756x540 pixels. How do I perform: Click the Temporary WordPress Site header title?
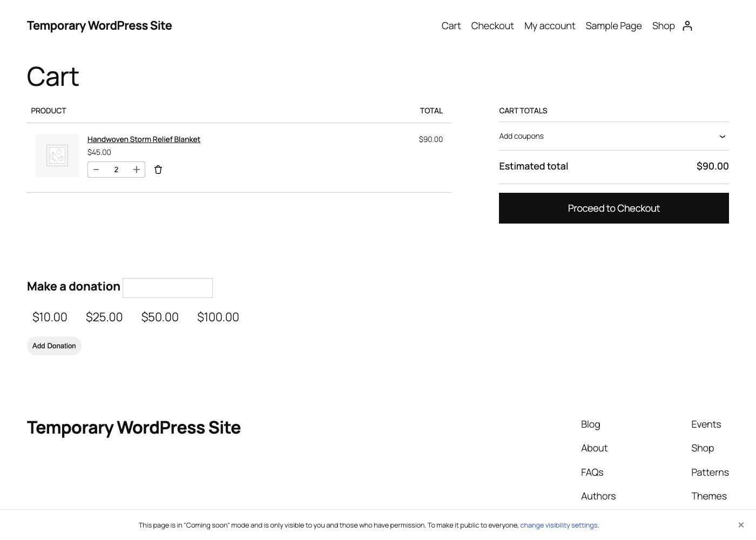coord(99,26)
